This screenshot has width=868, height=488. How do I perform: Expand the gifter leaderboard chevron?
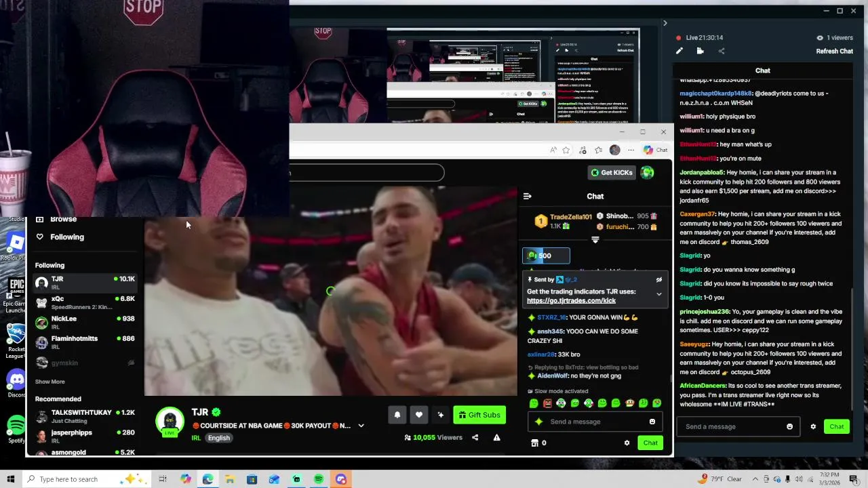(x=595, y=240)
